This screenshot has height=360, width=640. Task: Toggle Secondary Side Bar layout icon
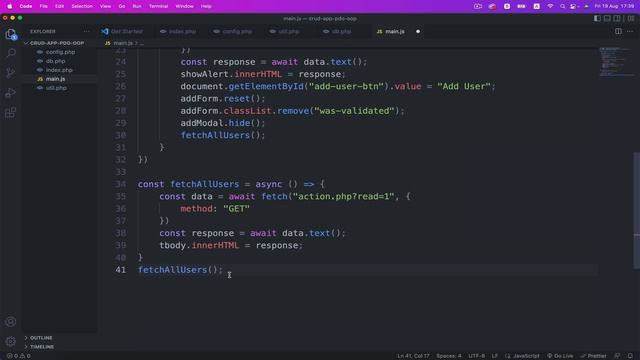pos(617,18)
